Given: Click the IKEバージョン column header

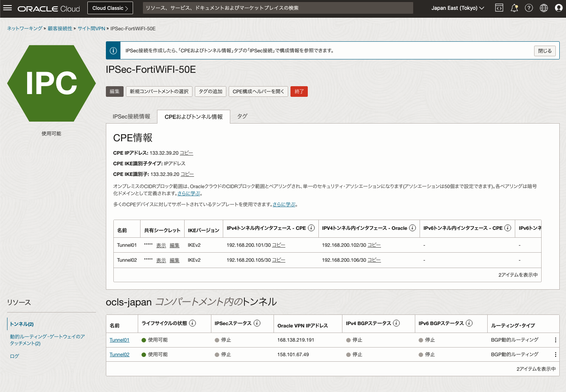Looking at the screenshot, I should [x=203, y=230].
